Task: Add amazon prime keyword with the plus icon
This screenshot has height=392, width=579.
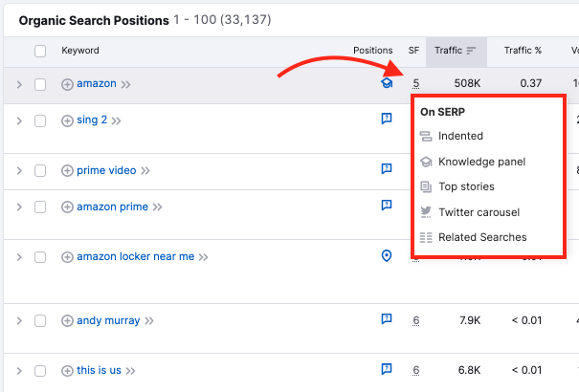Action: tap(67, 207)
